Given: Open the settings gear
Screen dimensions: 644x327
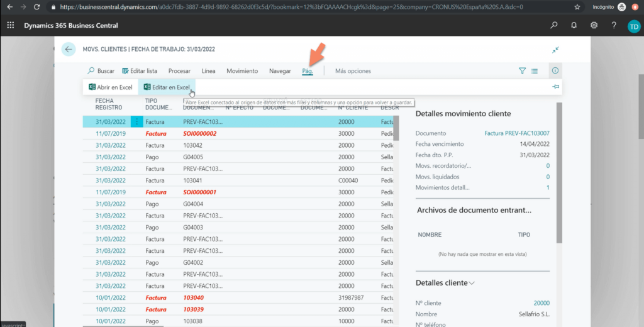Looking at the screenshot, I should pyautogui.click(x=594, y=26).
